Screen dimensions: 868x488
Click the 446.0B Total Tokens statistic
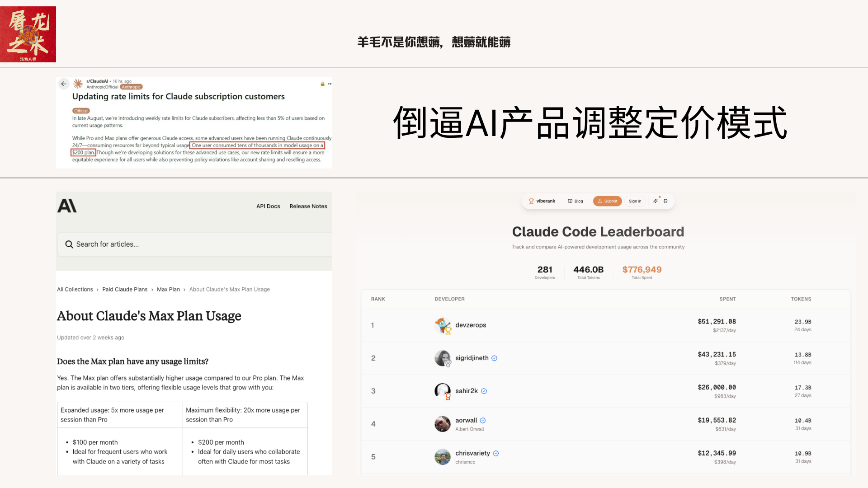point(589,272)
